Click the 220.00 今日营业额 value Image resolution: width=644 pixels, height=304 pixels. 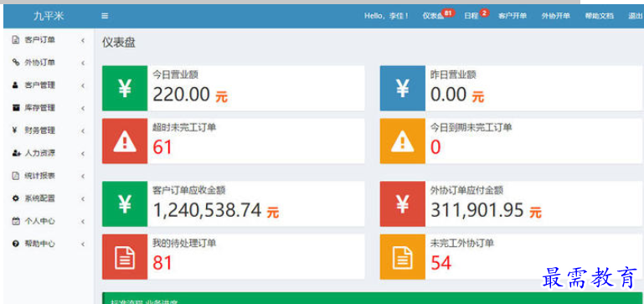point(181,95)
